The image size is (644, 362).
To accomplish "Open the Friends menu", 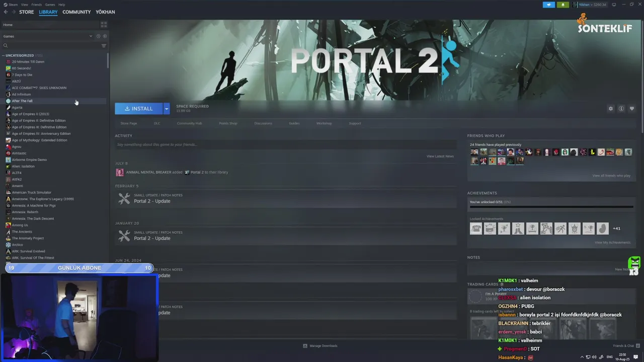I will click(x=36, y=5).
